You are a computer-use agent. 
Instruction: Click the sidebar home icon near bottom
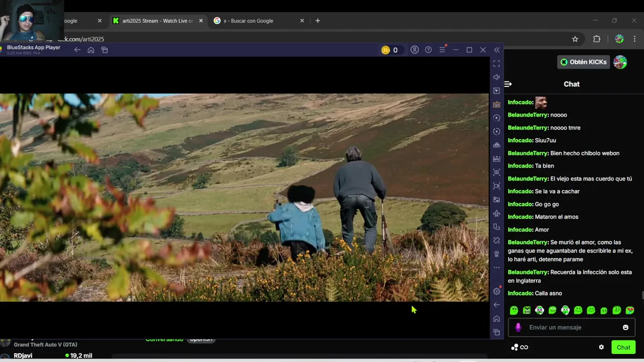[497, 318]
